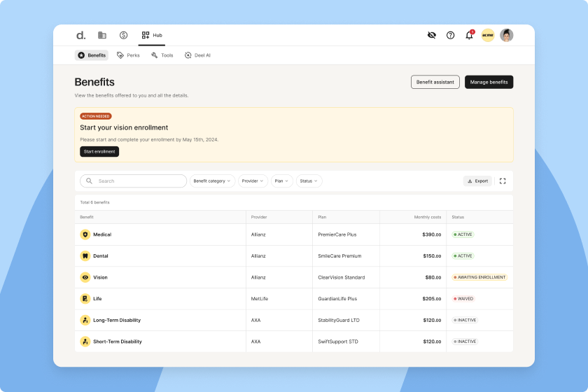The image size is (588, 392).
Task: Open the user profile avatar
Action: click(x=507, y=35)
